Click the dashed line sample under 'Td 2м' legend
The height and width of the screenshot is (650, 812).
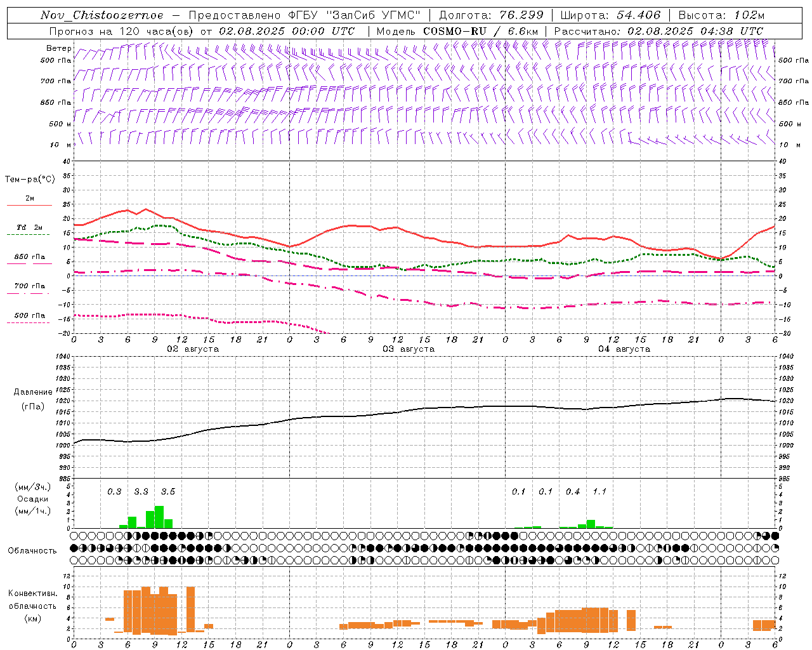pyautogui.click(x=29, y=234)
